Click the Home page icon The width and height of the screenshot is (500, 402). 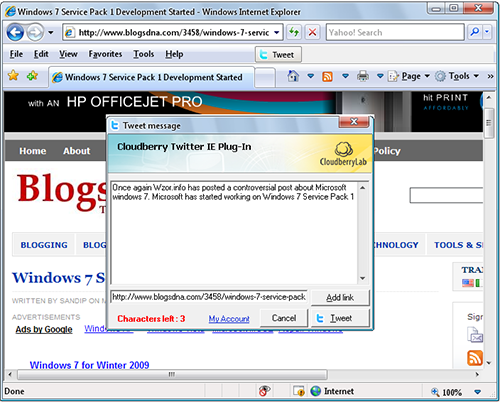(x=293, y=76)
